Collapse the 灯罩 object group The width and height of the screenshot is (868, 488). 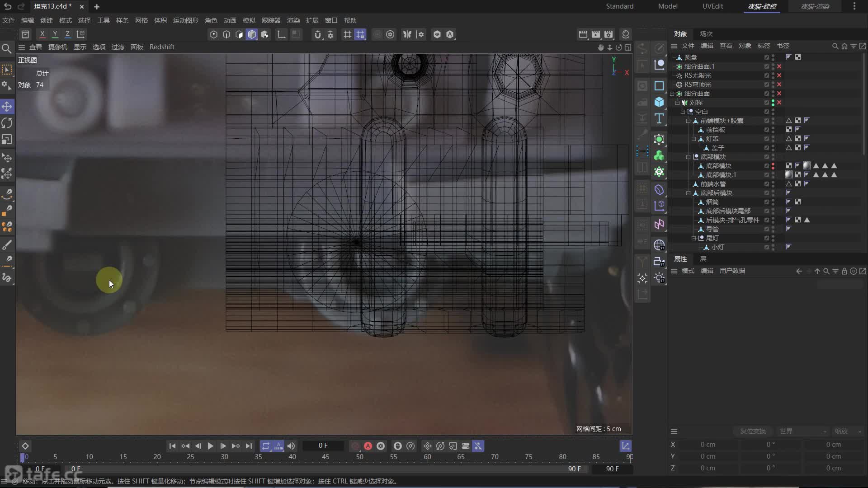[693, 139]
